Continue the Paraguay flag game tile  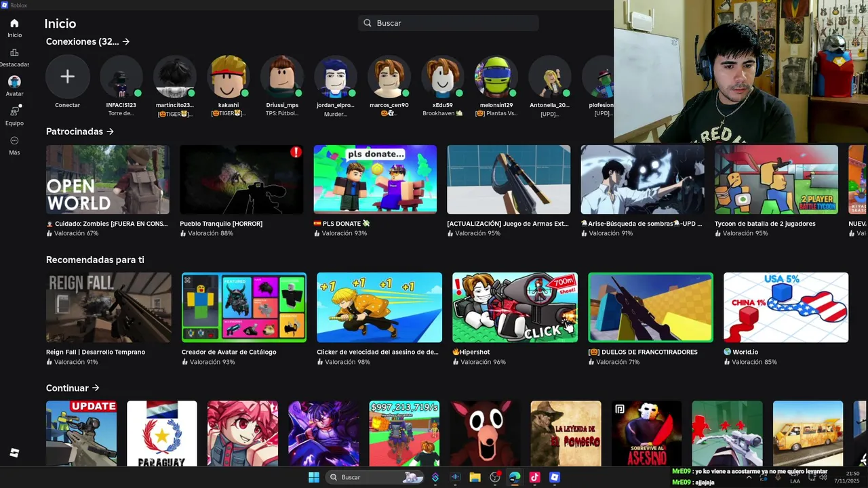coord(162,433)
